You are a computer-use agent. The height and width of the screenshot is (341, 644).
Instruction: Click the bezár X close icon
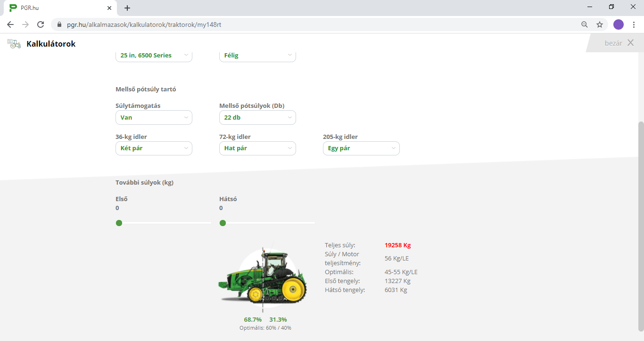click(x=630, y=43)
